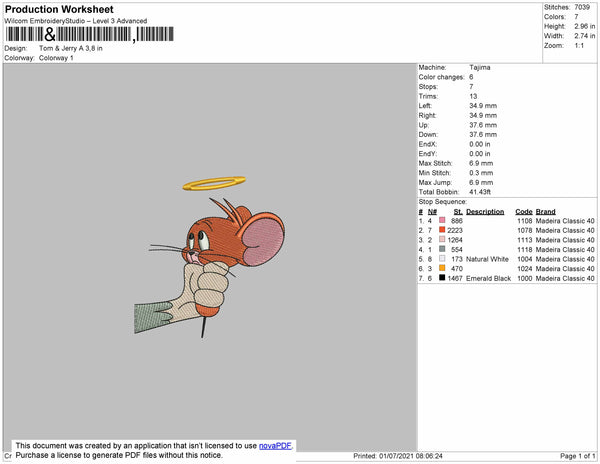Click the Height value 2.96 in
Image resolution: width=600 pixels, height=464 pixels.
pos(584,26)
